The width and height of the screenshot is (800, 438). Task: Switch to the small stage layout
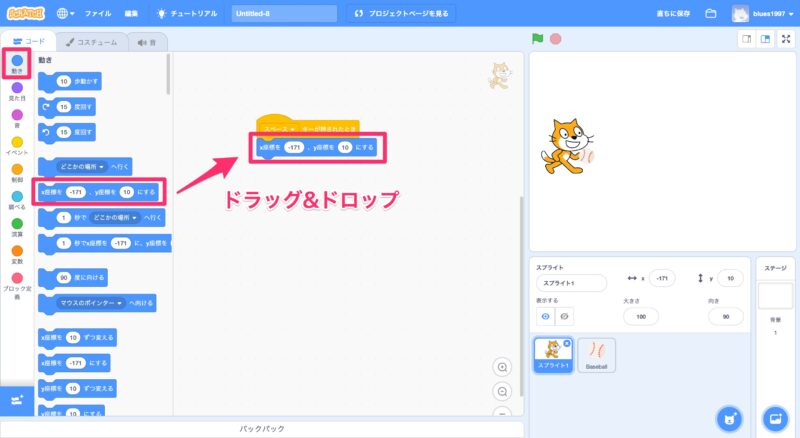point(746,39)
